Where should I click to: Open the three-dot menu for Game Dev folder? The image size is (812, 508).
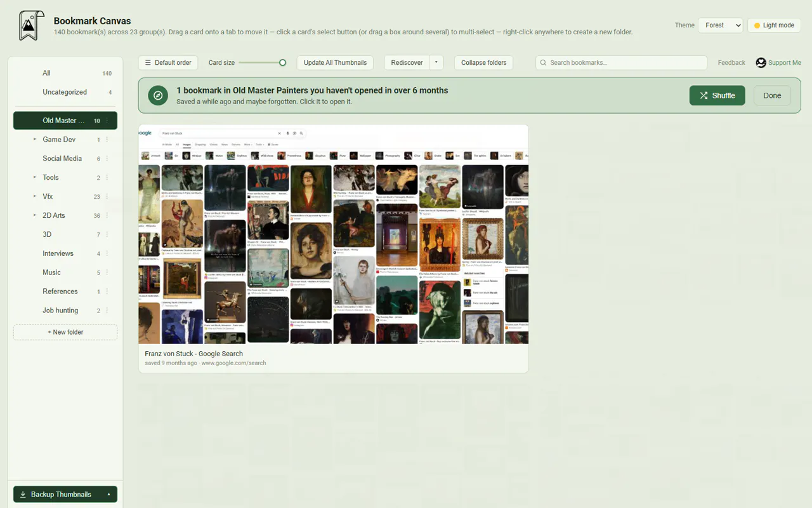tap(107, 140)
